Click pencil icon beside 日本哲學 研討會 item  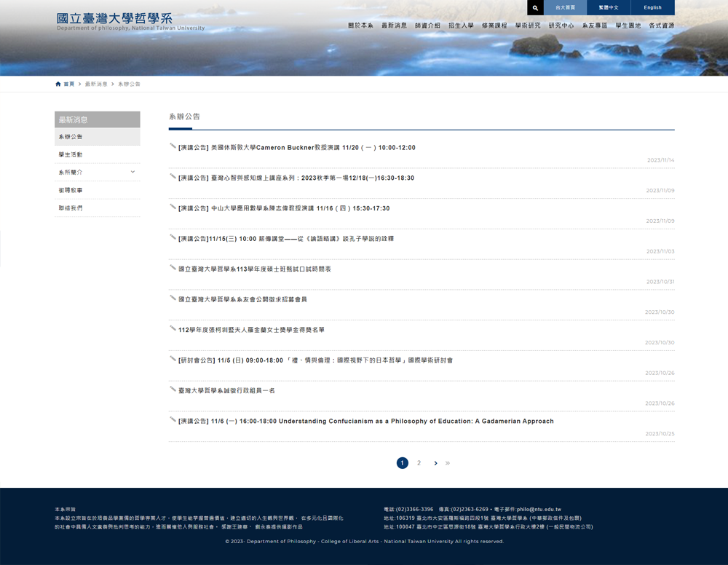point(173,359)
